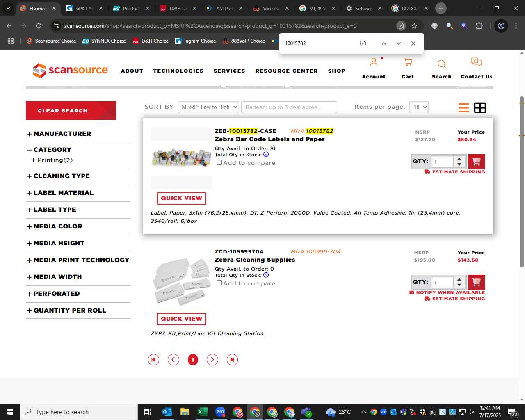Open the Resource Center menu

click(287, 71)
